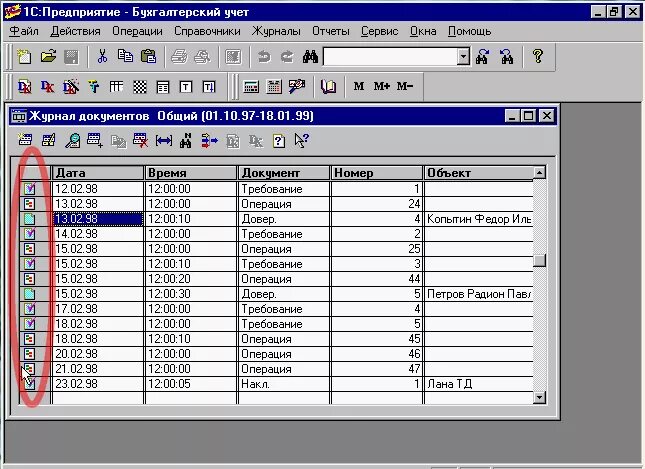Click the teal tree structure icon
Screen dimensions: 645x469
pos(94,87)
